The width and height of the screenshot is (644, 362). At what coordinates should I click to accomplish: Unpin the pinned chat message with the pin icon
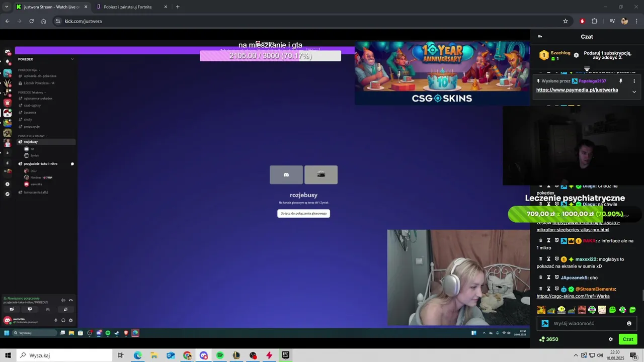click(x=621, y=81)
